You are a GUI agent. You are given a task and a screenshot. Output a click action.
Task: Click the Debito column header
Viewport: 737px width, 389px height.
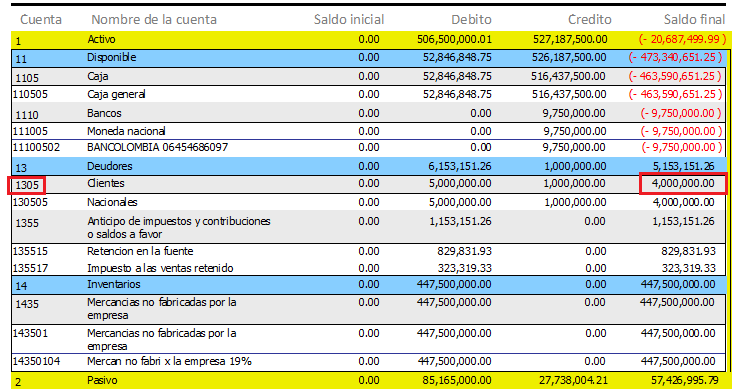471,20
